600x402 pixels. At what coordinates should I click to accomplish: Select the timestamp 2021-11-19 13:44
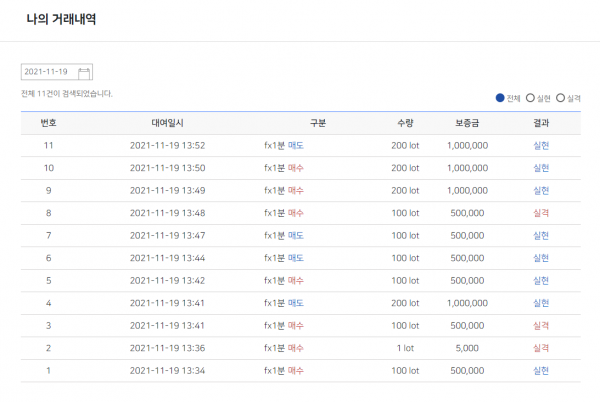click(168, 258)
